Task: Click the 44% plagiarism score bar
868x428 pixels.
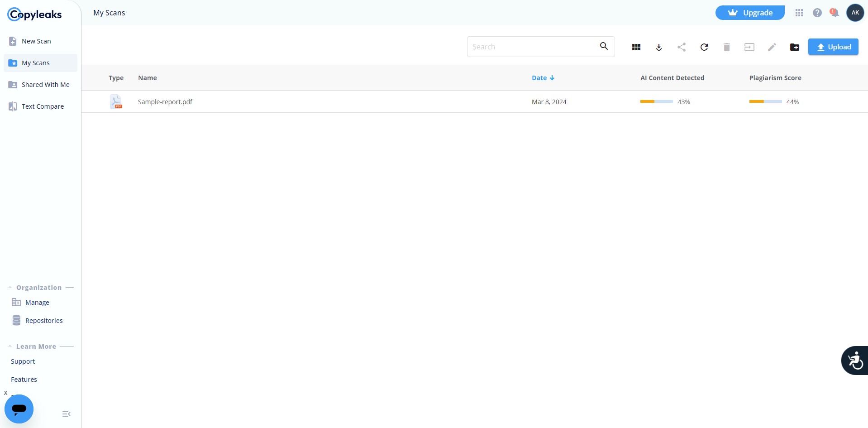Action: 766,101
